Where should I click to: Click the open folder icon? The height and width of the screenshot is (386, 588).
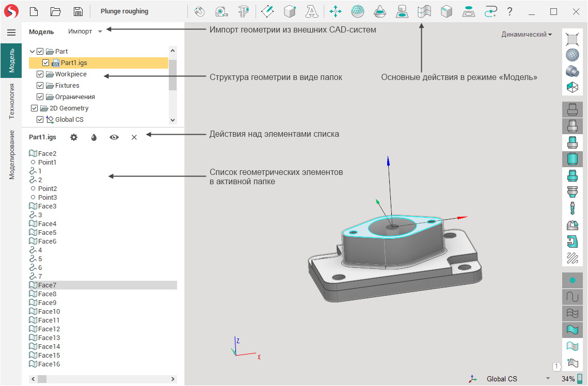point(56,11)
